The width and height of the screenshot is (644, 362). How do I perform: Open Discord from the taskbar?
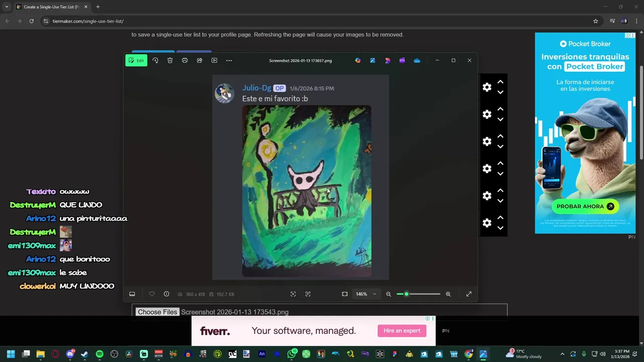point(70,354)
